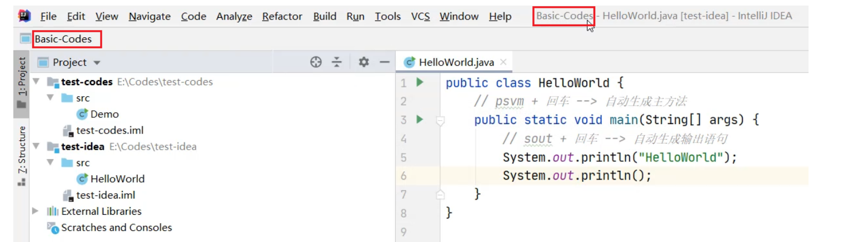Viewport: 868px width, 242px height.
Task: Collapse the src folder under test-idea
Action: pos(51,162)
